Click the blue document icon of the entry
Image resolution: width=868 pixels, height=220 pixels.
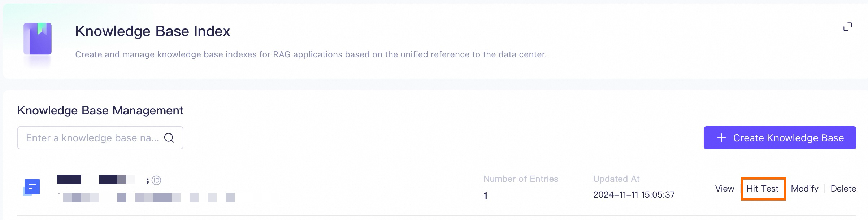pyautogui.click(x=32, y=187)
